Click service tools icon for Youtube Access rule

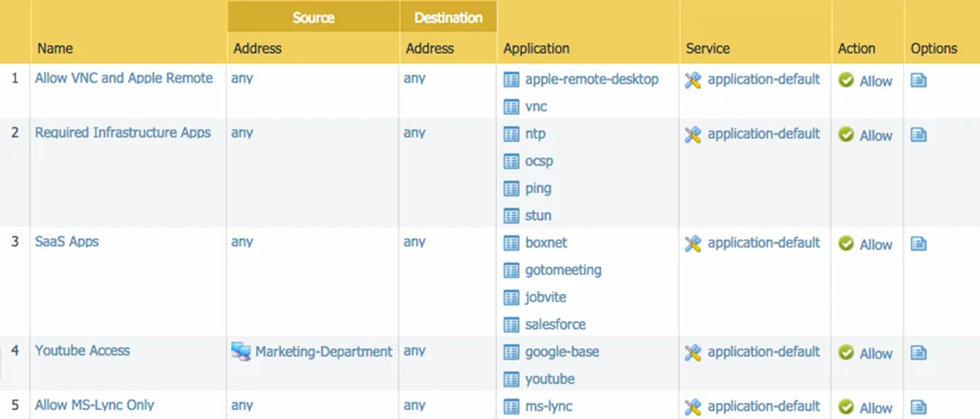coord(692,352)
